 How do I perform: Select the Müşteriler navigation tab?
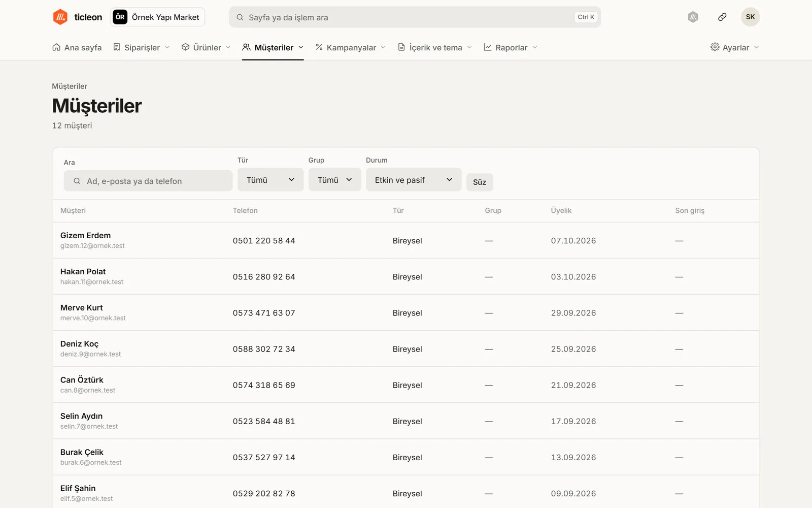point(273,47)
